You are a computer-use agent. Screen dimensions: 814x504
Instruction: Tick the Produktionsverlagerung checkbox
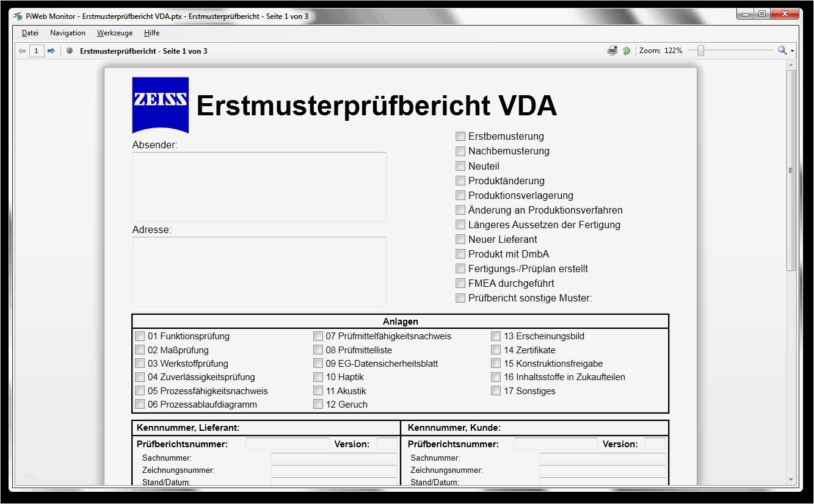[x=460, y=195]
